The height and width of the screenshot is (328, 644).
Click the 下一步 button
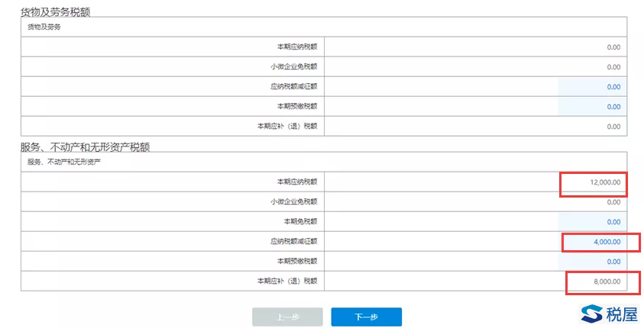pyautogui.click(x=367, y=317)
